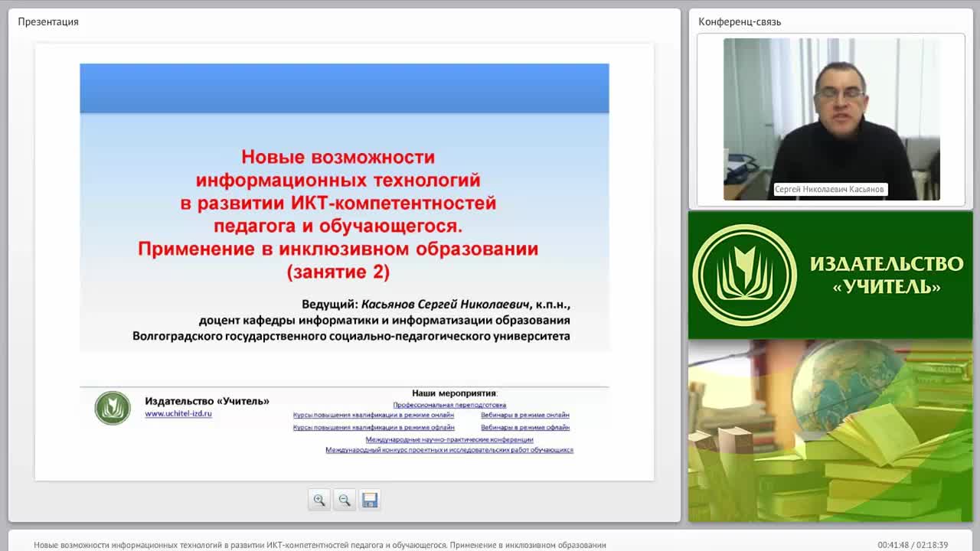Click the webinar title in the bottom bar

point(320,545)
